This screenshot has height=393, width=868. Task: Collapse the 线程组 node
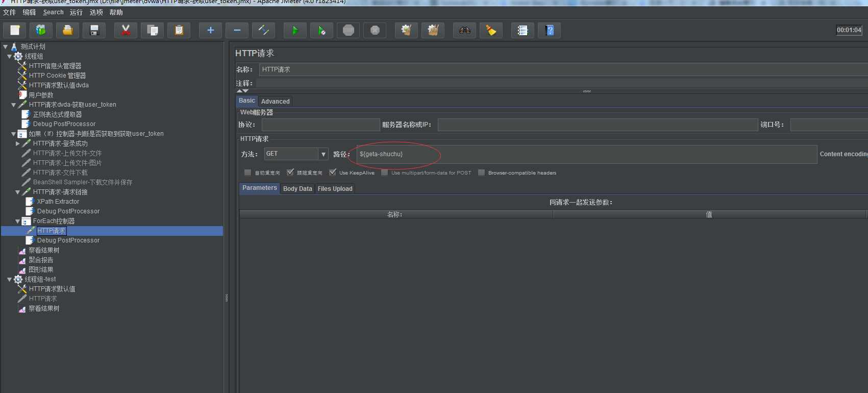coord(9,56)
